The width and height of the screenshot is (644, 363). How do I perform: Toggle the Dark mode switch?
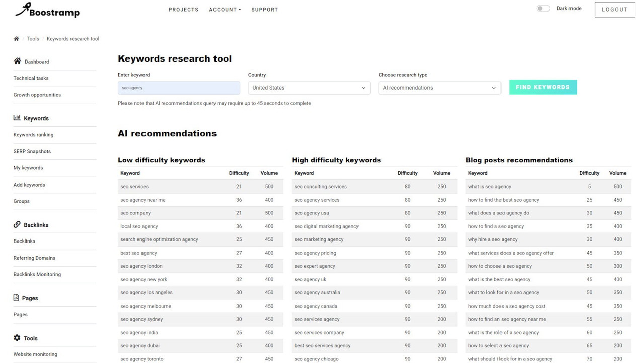[543, 9]
